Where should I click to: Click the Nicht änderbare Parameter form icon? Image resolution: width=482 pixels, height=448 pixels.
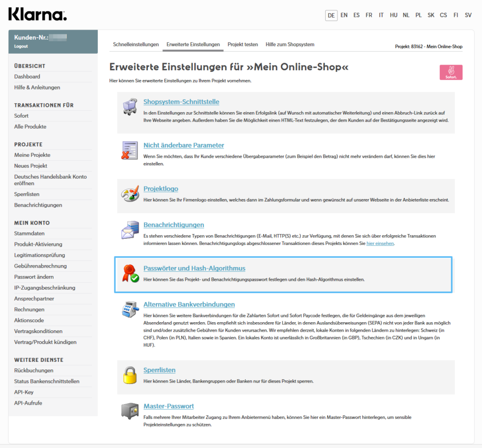[x=129, y=150]
